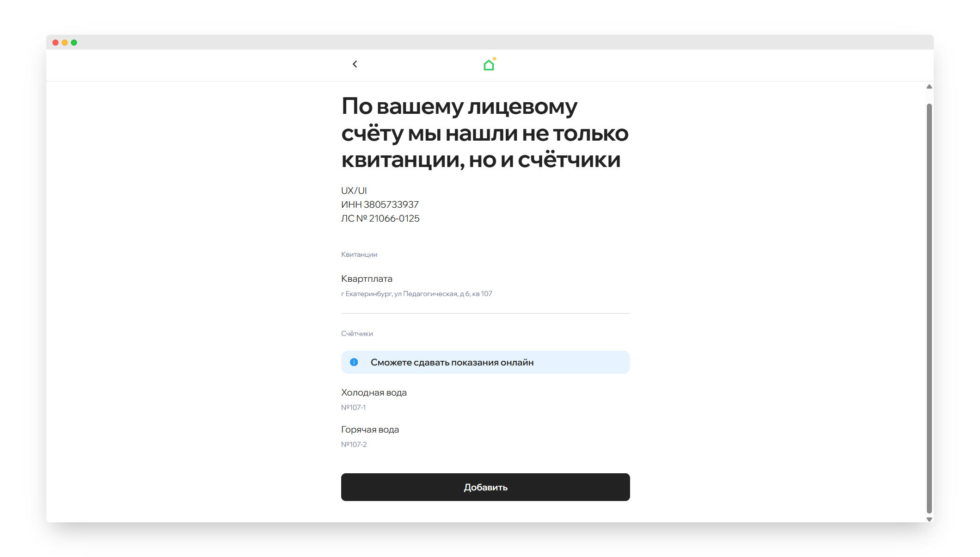Click the ЛС № 21066-0125 account number

380,218
